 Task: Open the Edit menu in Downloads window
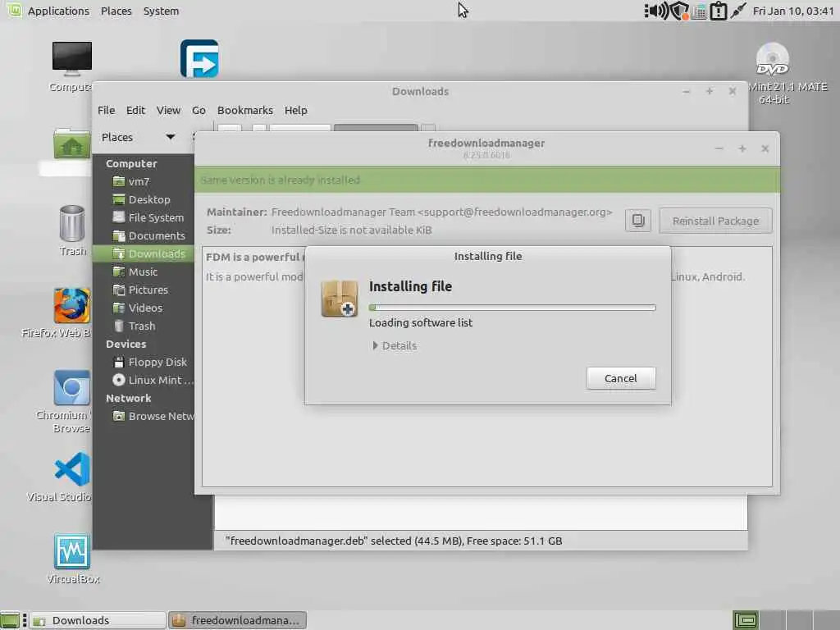pyautogui.click(x=135, y=111)
